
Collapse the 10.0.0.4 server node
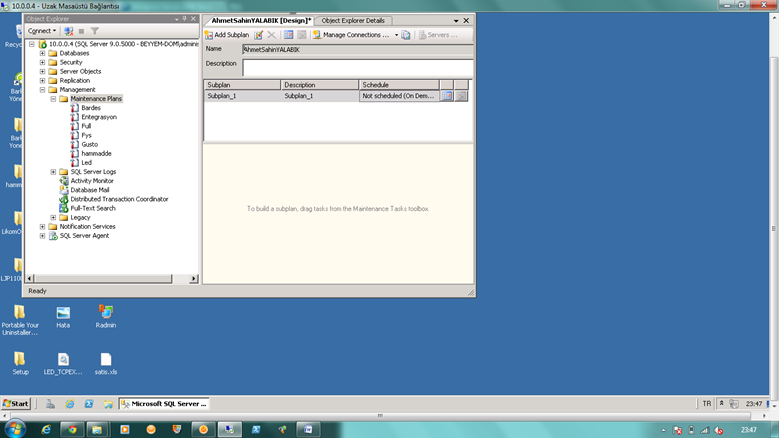(x=32, y=44)
